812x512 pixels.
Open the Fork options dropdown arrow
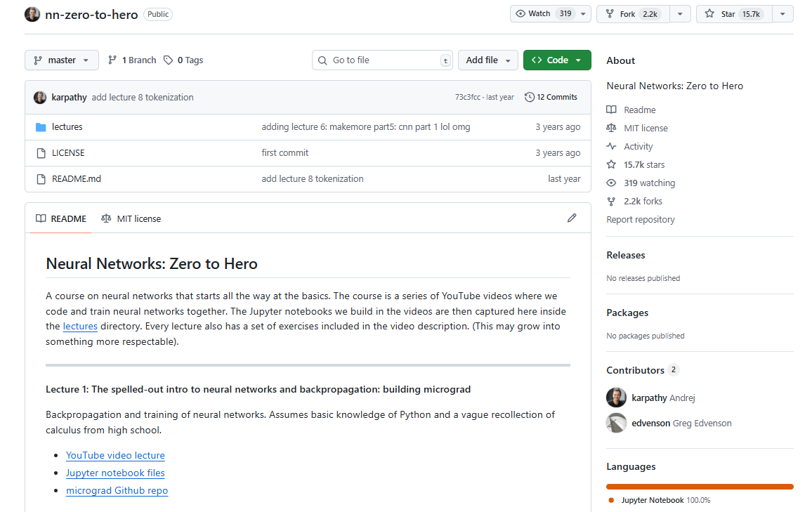(x=680, y=14)
